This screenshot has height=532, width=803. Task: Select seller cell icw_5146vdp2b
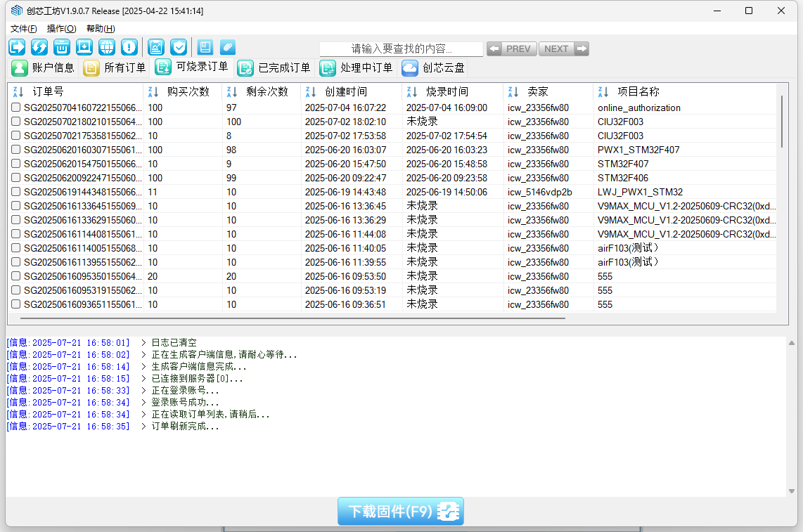point(540,192)
